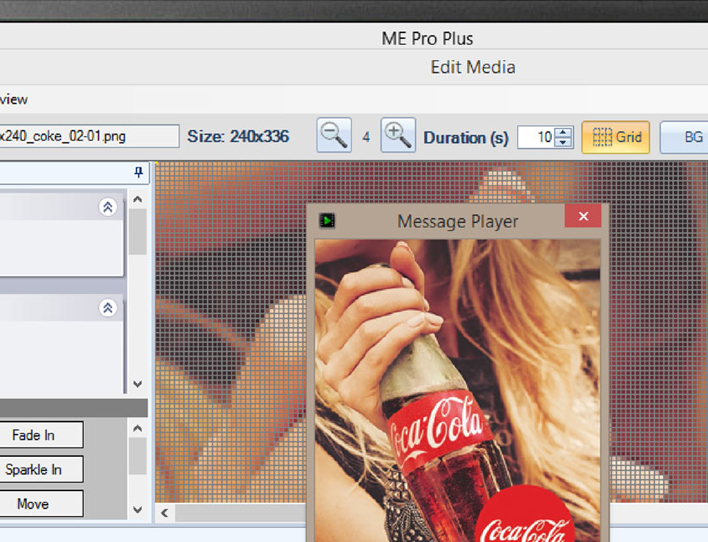This screenshot has width=708, height=542.
Task: Collapse the upper panel section chevron
Action: [x=108, y=207]
